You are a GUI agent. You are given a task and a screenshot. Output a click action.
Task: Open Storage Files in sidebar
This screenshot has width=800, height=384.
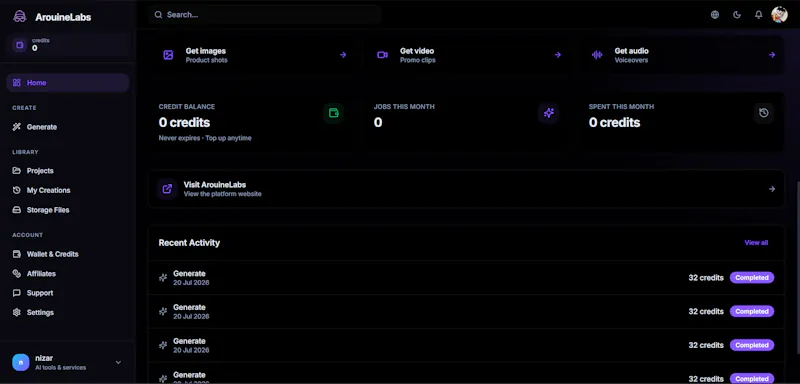click(x=67, y=210)
